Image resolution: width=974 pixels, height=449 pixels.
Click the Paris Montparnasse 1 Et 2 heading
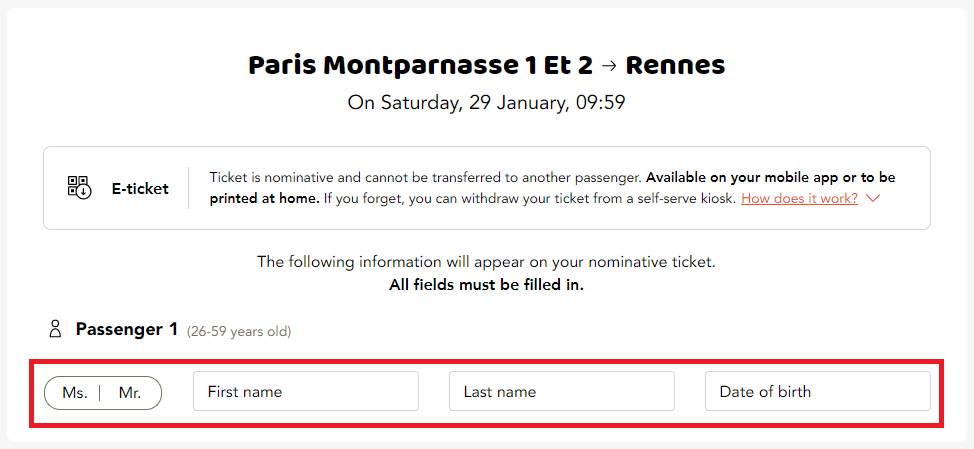click(421, 66)
